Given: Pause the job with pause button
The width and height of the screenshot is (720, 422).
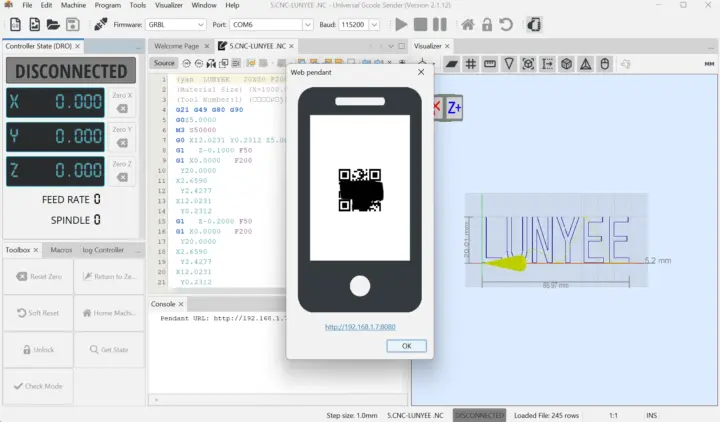Looking at the screenshot, I should tap(439, 24).
